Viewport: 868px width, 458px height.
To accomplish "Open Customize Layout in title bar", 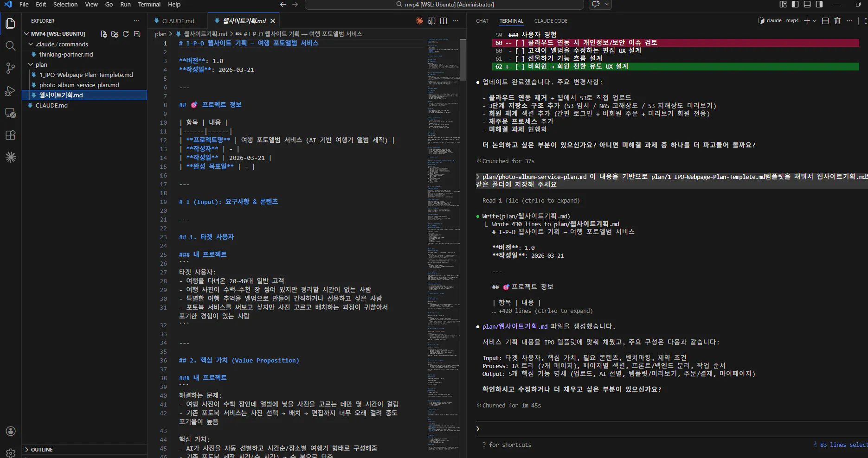I will point(783,5).
